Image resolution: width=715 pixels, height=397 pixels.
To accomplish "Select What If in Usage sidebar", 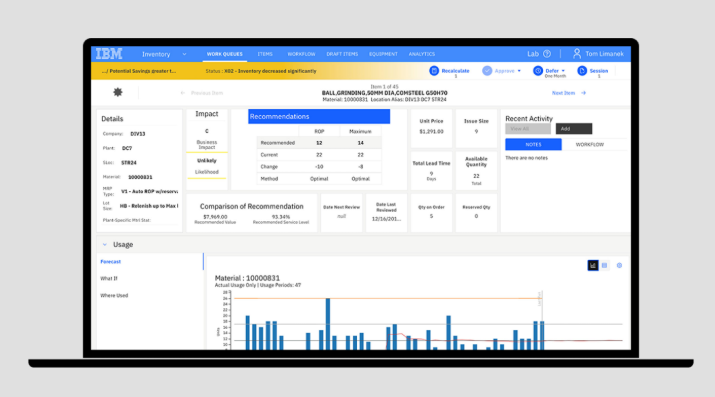I will coord(109,278).
